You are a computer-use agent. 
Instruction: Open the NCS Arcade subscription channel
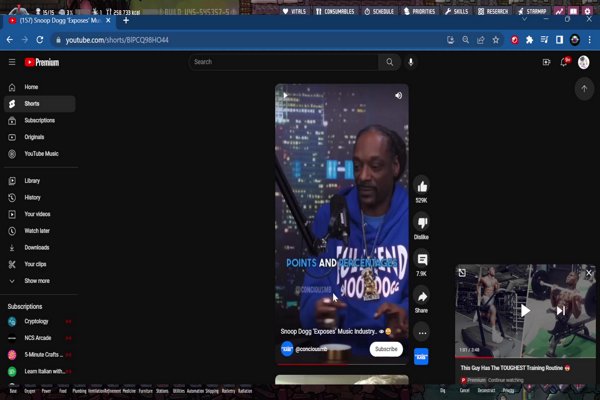39,338
